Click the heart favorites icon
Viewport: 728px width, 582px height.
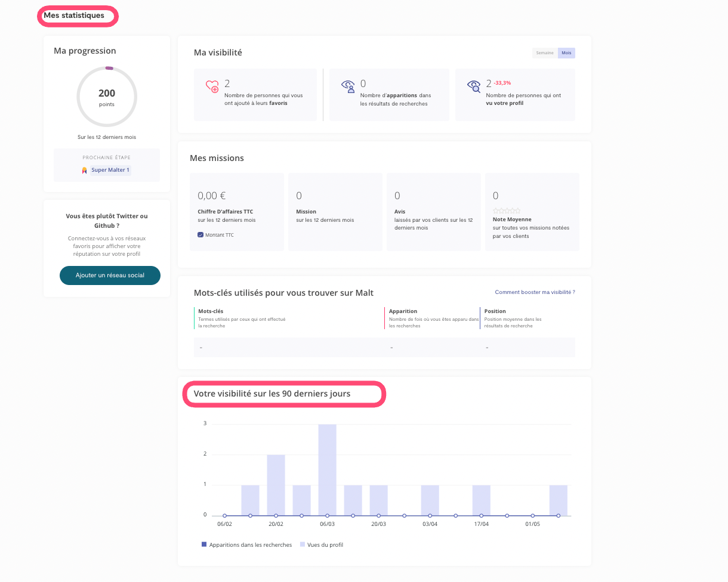(x=212, y=86)
